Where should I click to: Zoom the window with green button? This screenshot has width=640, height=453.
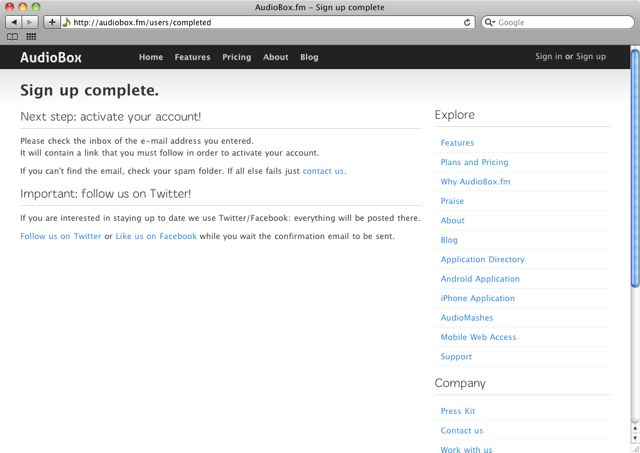point(36,7)
